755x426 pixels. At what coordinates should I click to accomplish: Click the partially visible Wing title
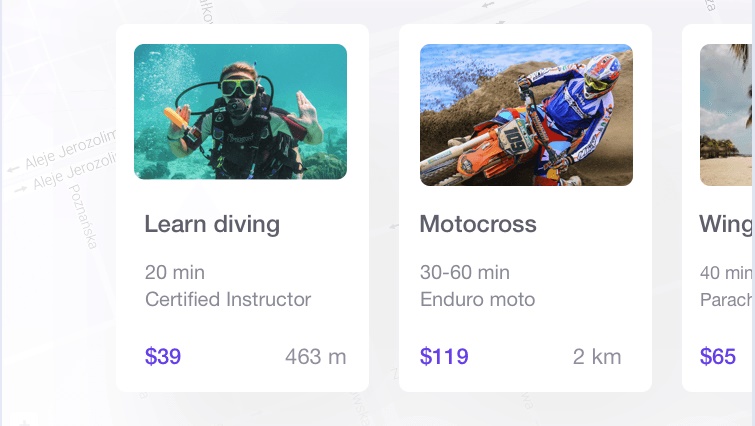(x=727, y=225)
